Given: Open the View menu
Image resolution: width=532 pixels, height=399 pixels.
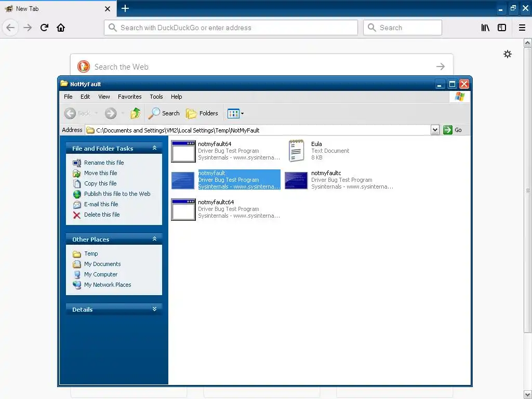Looking at the screenshot, I should [x=104, y=97].
